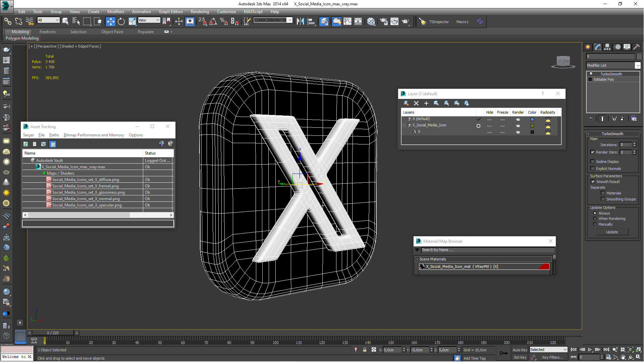Image resolution: width=644 pixels, height=362 pixels.
Task: Enable Explicit Normals checkbox
Action: 592,168
